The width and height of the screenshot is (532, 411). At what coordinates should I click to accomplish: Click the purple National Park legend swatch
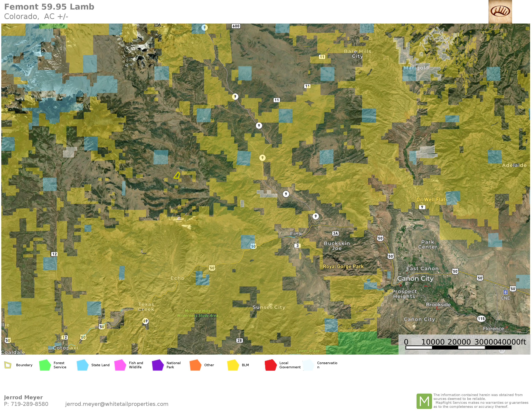158,365
